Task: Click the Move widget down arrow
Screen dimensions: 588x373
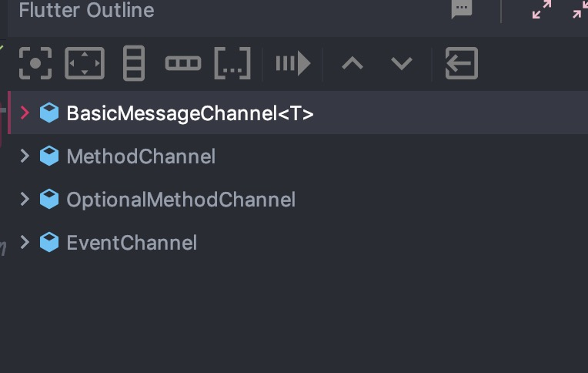Action: point(402,63)
